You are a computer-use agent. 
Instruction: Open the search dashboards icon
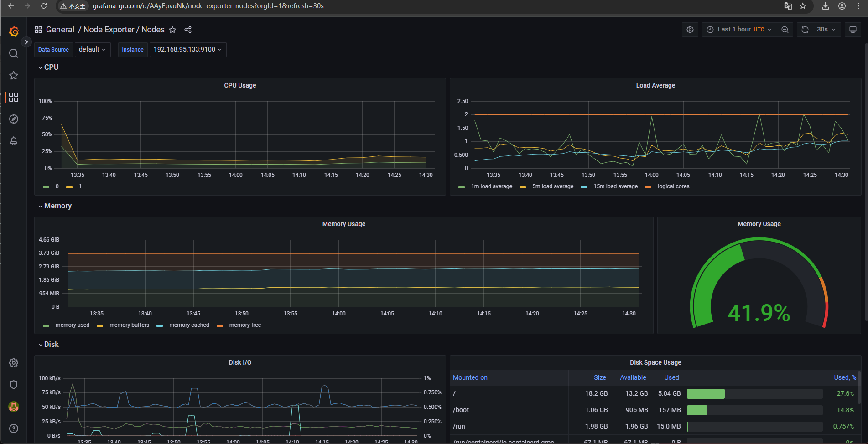14,53
